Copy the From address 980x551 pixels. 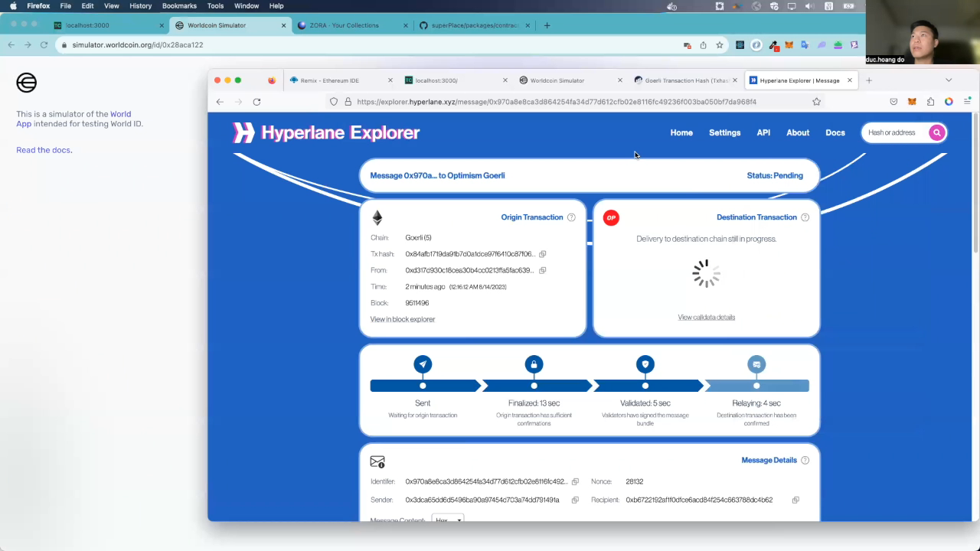tap(542, 270)
